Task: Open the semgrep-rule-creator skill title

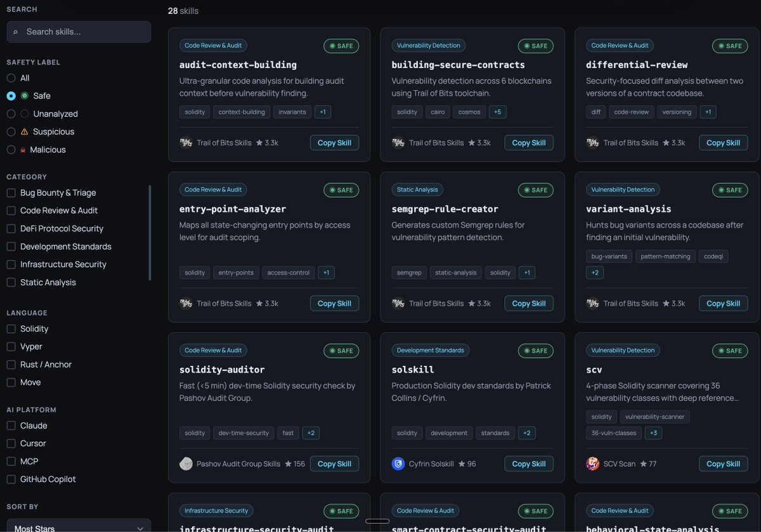Action: click(445, 209)
